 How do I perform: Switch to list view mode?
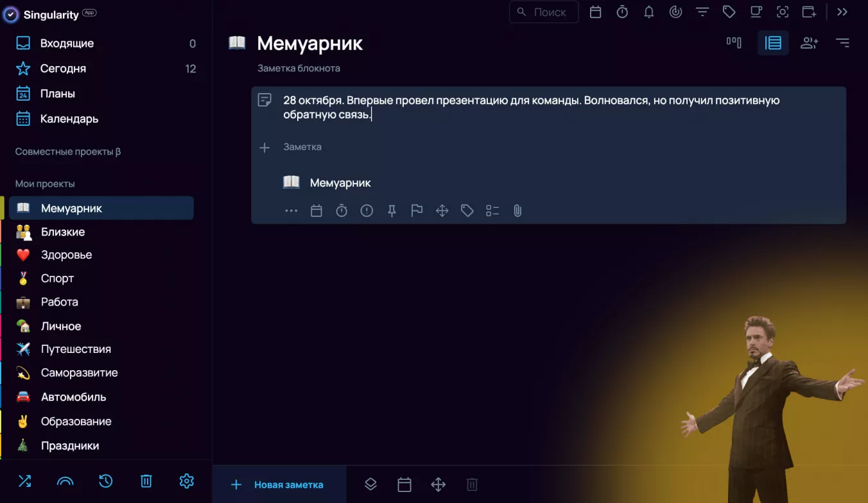(773, 43)
